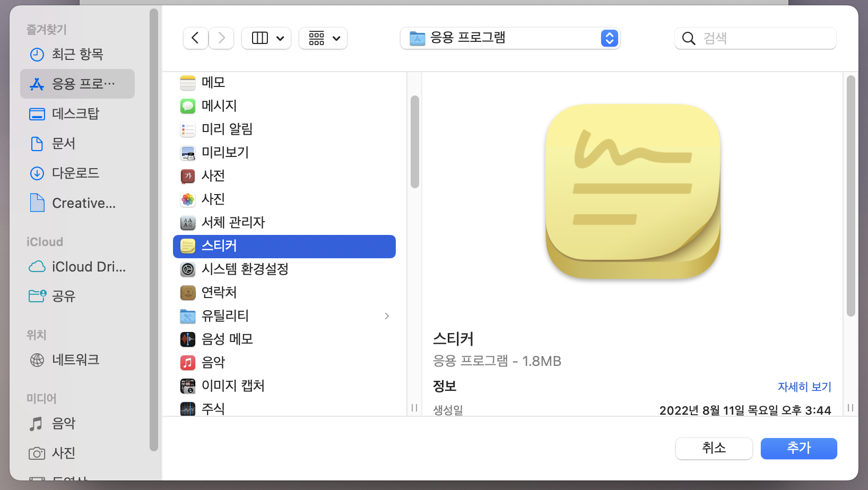The height and width of the screenshot is (490, 868).
Task: Select the 연락처 row
Action: [x=284, y=293]
